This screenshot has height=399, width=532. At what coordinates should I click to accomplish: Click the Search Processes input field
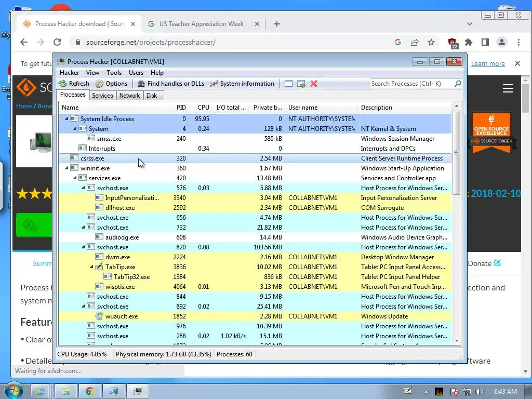pos(411,84)
